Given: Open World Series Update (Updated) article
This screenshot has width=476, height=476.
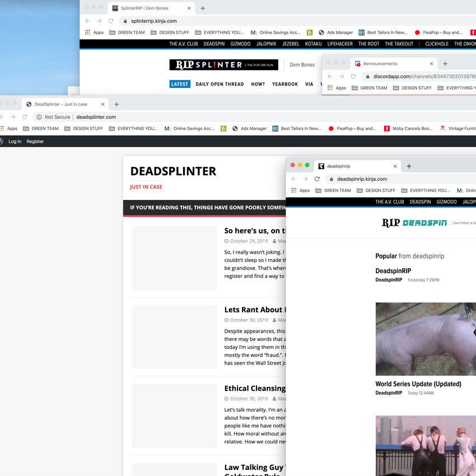Looking at the screenshot, I should click(418, 384).
